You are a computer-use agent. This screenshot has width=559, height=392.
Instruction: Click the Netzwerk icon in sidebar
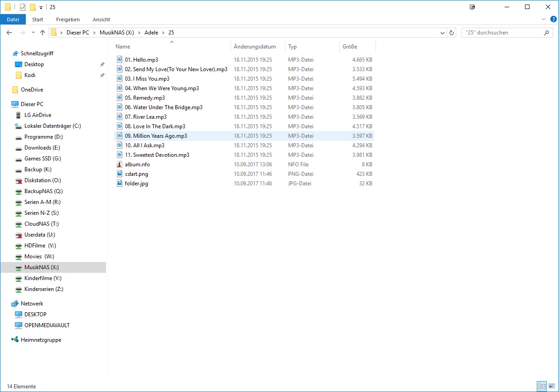(15, 304)
